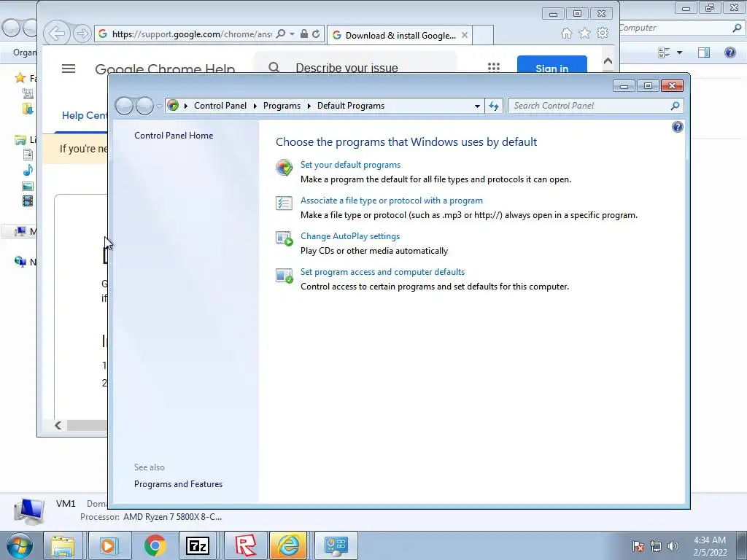The image size is (747, 560).
Task: Switch to Internet Explorer on taskbar
Action: [289, 545]
